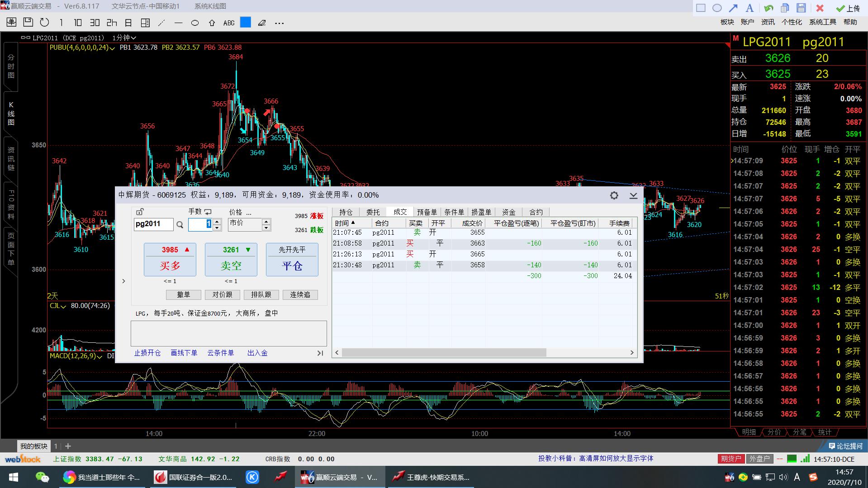Switch chart to 30-minute period
The width and height of the screenshot is (868, 488).
[95, 22]
